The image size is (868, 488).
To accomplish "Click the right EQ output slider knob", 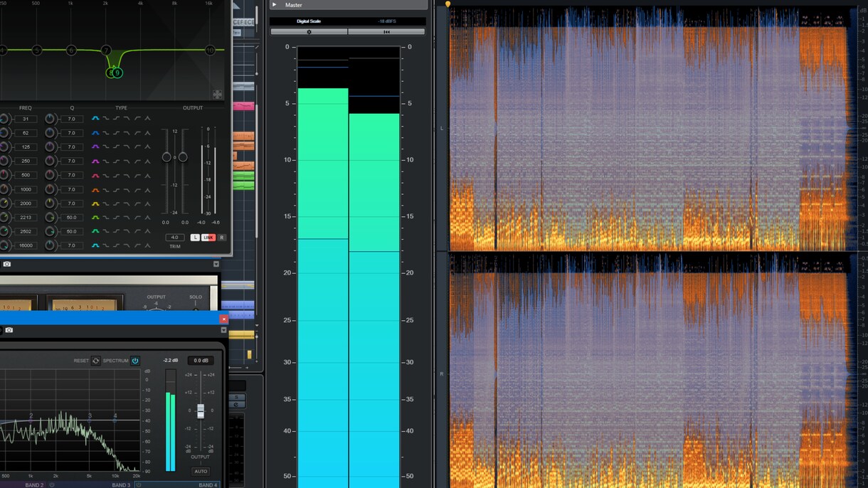I will (x=183, y=157).
